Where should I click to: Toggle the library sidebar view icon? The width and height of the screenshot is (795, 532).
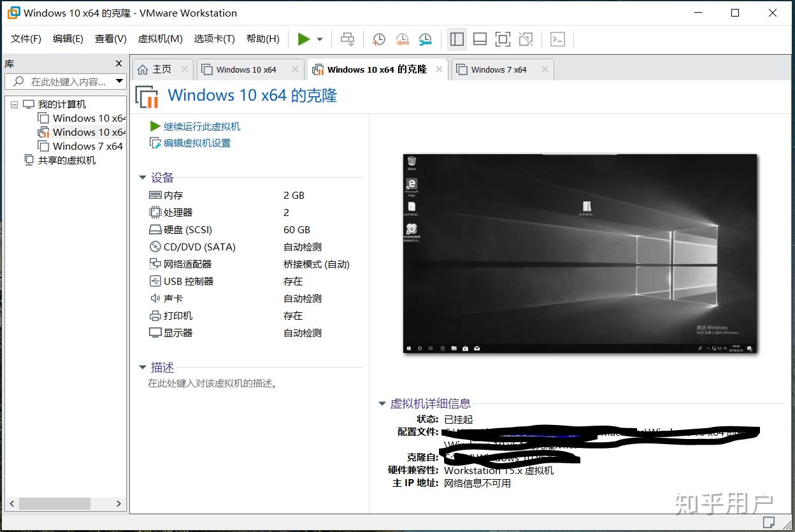tap(457, 40)
